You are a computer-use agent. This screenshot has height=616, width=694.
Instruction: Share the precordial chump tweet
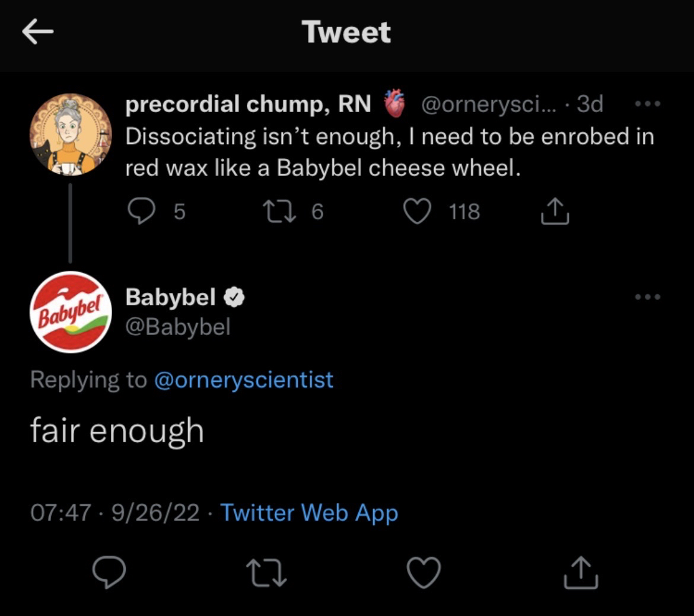click(x=555, y=212)
